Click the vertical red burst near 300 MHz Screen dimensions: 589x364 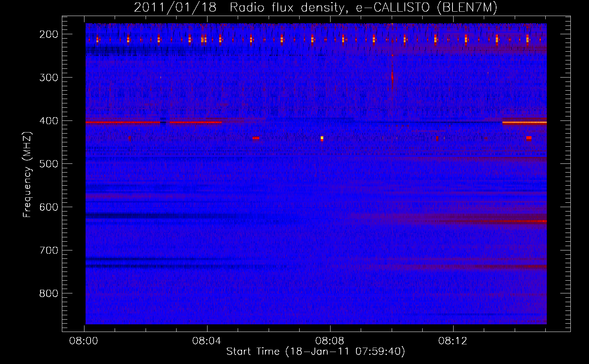(392, 80)
